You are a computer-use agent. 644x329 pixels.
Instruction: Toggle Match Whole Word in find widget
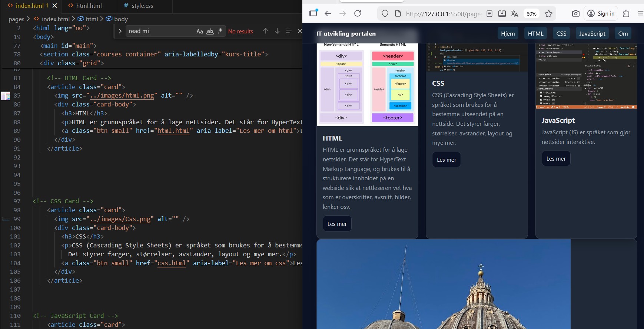click(x=210, y=31)
